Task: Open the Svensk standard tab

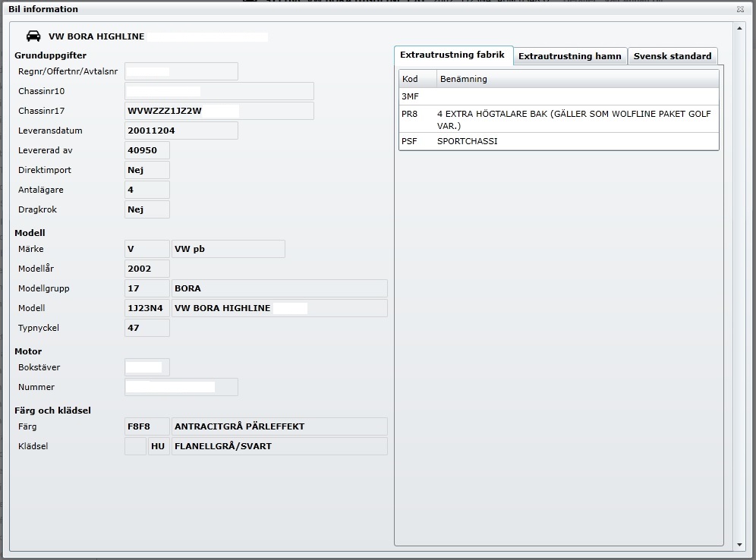Action: (672, 56)
